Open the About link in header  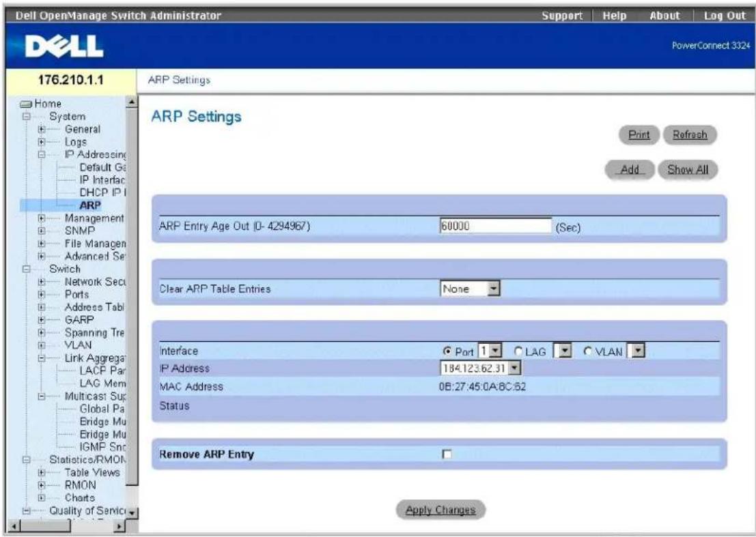pos(664,16)
